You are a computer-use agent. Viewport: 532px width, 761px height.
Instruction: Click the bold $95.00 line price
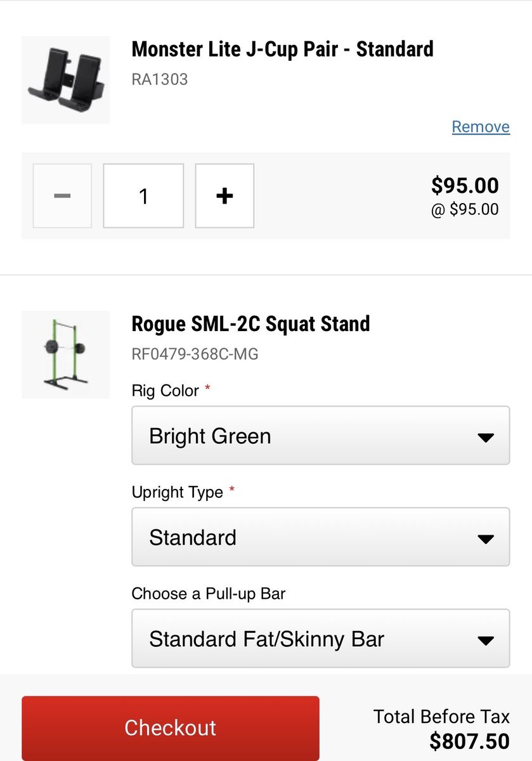(x=465, y=185)
